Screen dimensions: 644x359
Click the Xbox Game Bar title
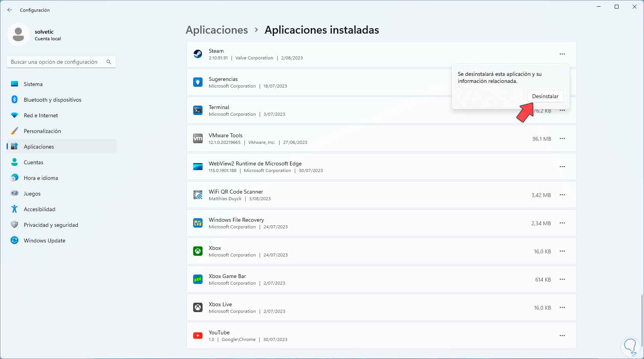click(227, 276)
